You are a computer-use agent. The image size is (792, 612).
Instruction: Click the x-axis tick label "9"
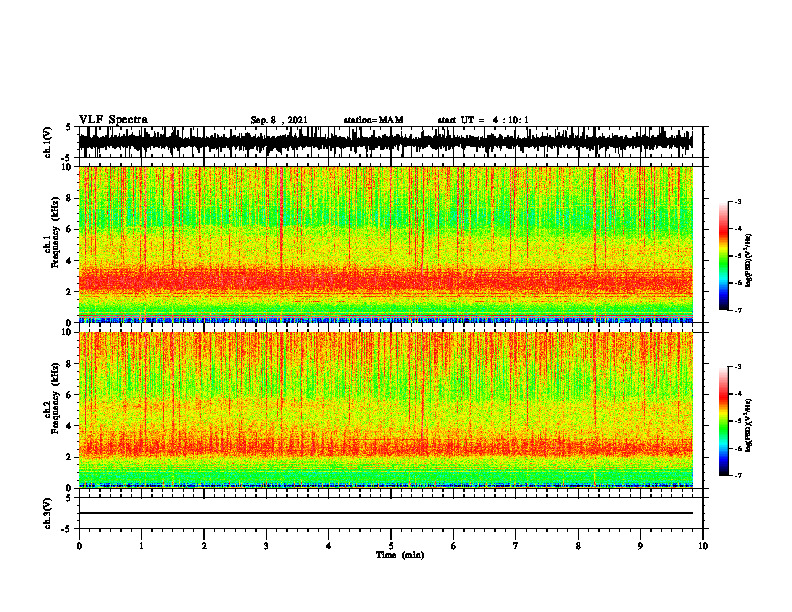coord(640,546)
